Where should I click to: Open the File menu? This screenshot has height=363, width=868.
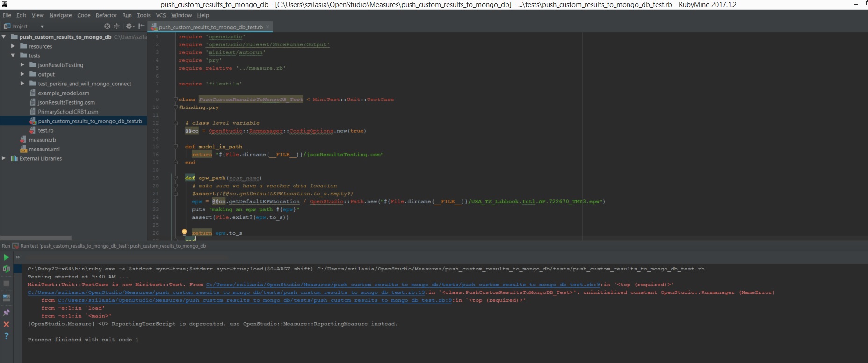(7, 15)
